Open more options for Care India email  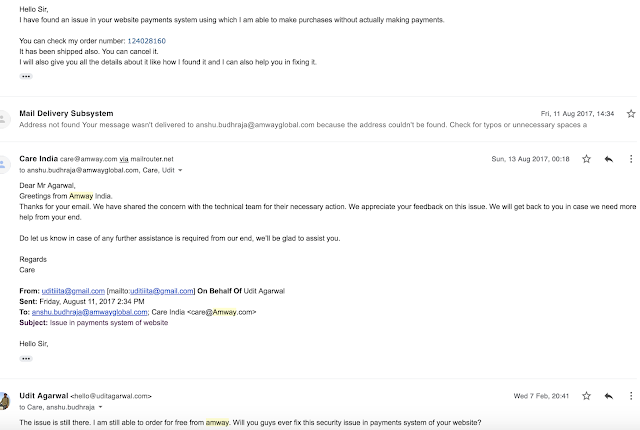(x=631, y=159)
